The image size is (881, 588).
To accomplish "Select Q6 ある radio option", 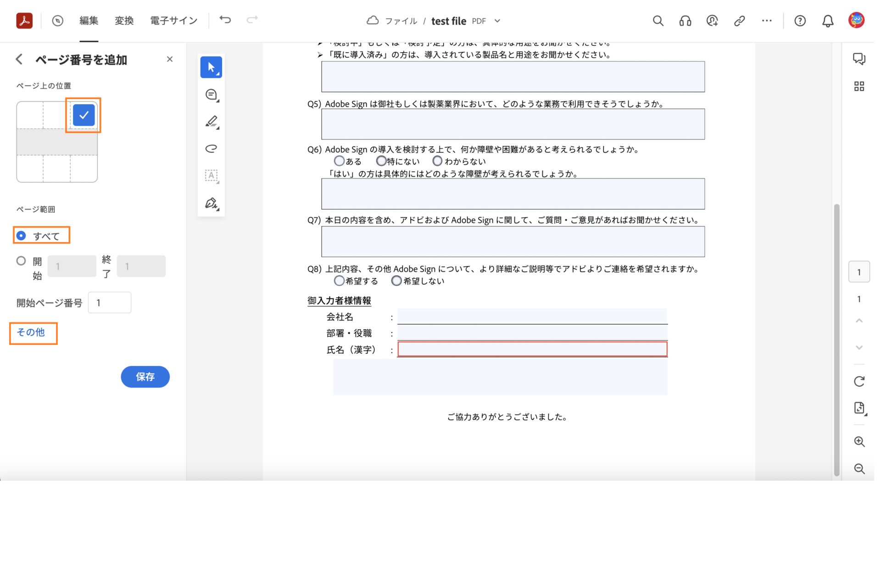I will tap(339, 161).
